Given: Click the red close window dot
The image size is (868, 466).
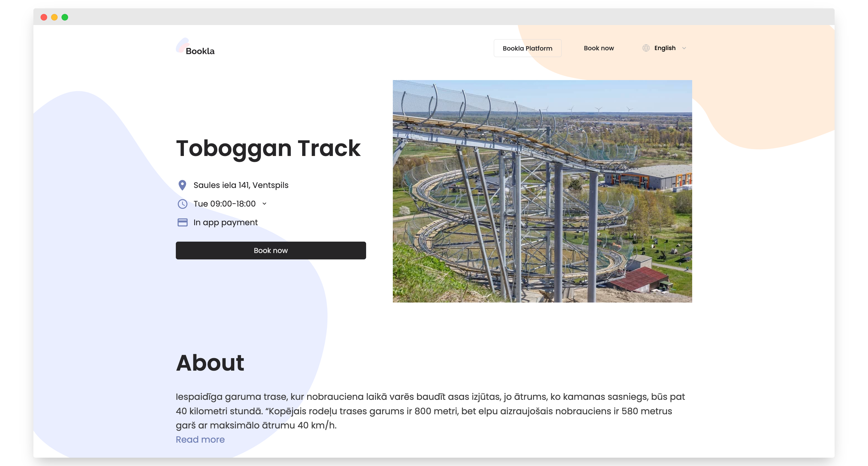Looking at the screenshot, I should point(44,17).
